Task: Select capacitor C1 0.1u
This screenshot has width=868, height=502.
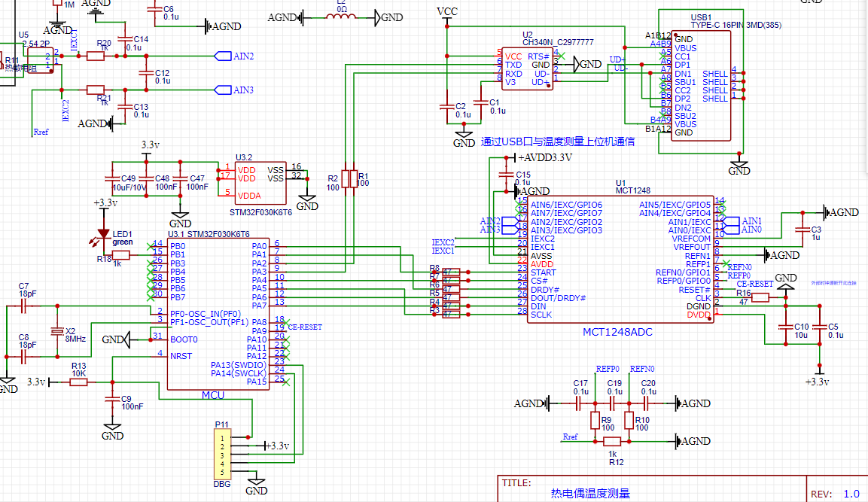Action: tap(481, 102)
